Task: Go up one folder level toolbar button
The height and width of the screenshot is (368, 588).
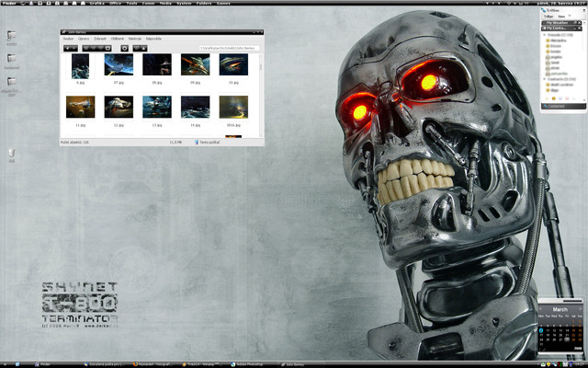Action: coord(143,48)
